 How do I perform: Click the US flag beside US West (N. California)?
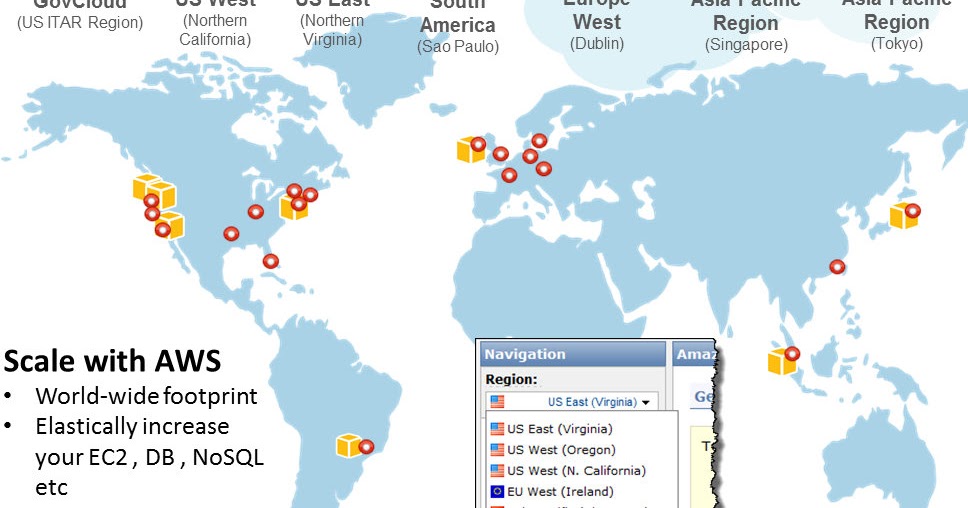[x=497, y=471]
